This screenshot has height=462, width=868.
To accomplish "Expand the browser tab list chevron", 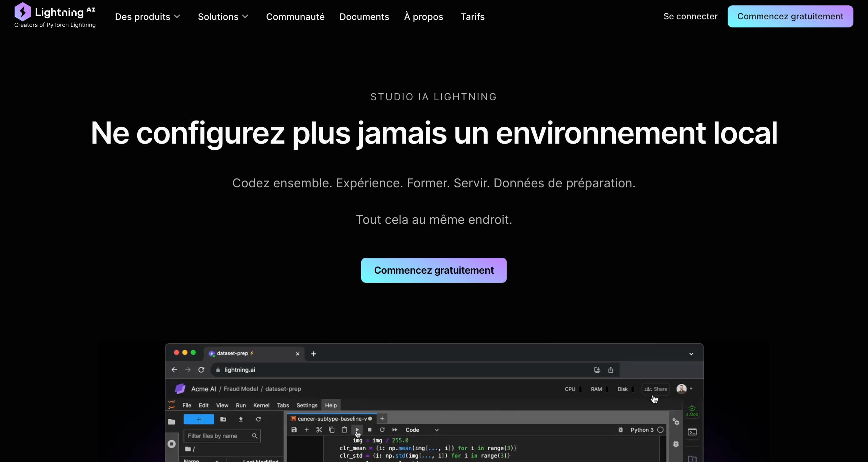I will (x=691, y=354).
